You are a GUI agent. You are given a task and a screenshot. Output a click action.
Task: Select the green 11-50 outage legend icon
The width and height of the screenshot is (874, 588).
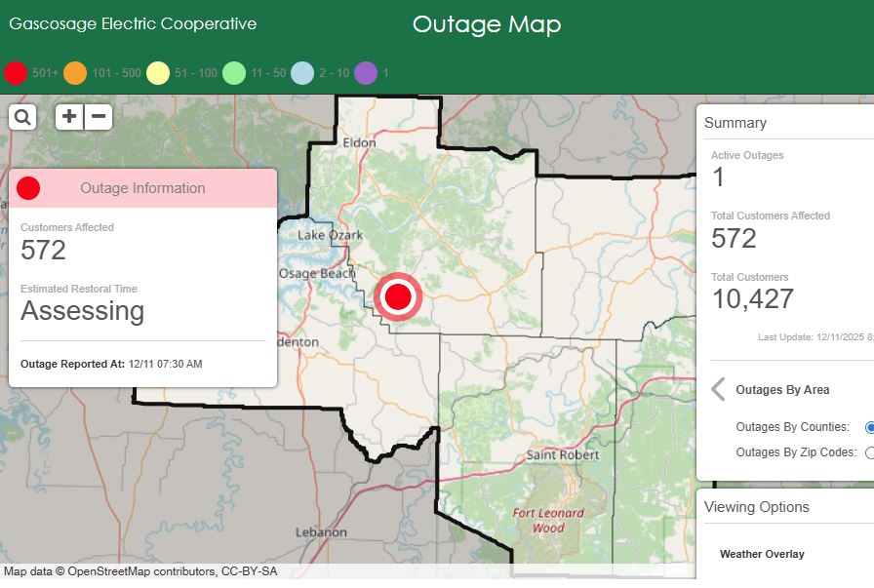click(234, 72)
